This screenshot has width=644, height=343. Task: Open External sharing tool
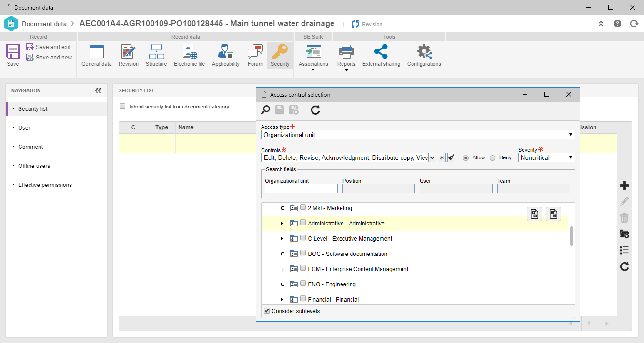(x=381, y=55)
